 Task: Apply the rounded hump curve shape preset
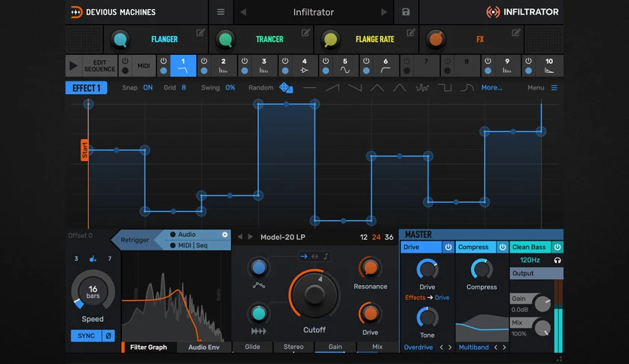click(400, 87)
